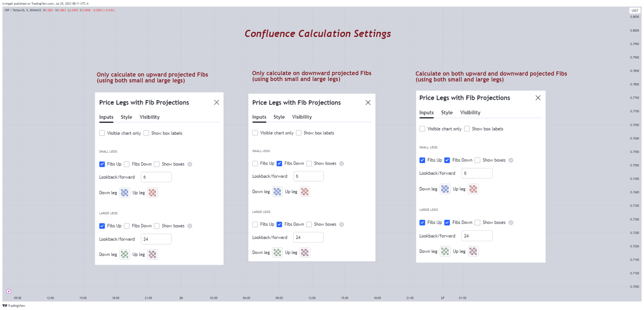Screen dimensions: 644x310
Task: Click the purple lightning bolt icon at chart bottom-left
Action: (x=9, y=291)
